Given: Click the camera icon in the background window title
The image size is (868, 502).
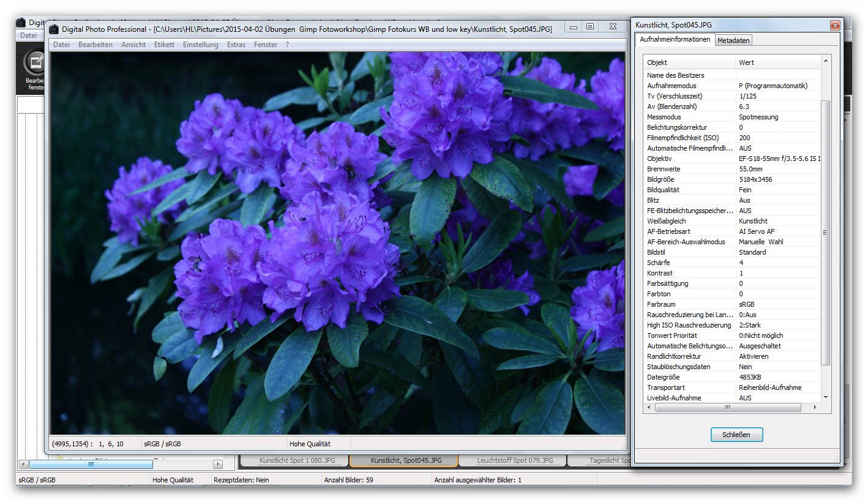Looking at the screenshot, I should click(21, 23).
